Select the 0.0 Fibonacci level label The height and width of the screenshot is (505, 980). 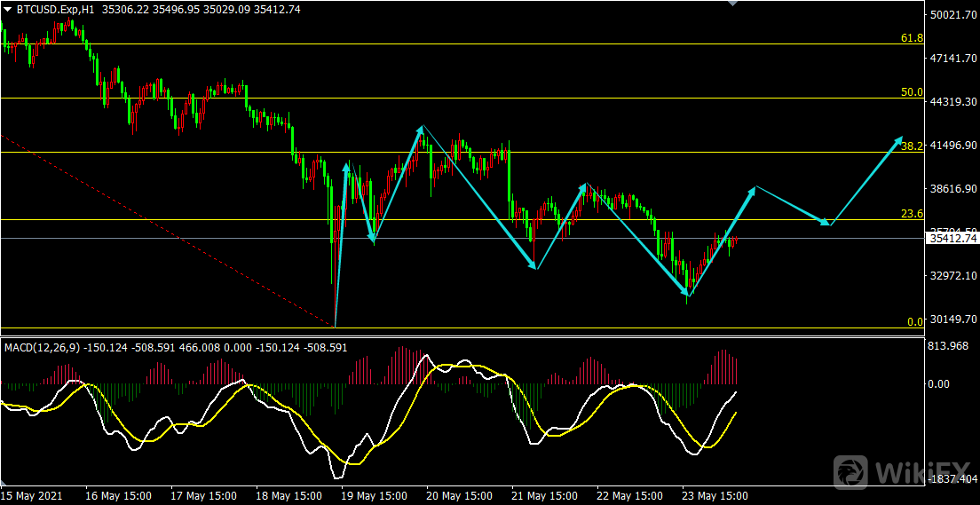915,321
